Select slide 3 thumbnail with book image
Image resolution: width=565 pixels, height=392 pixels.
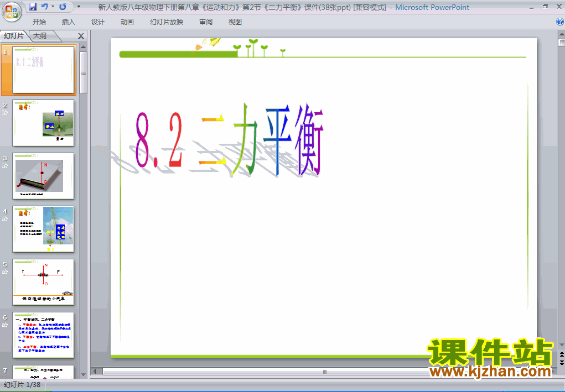point(43,176)
